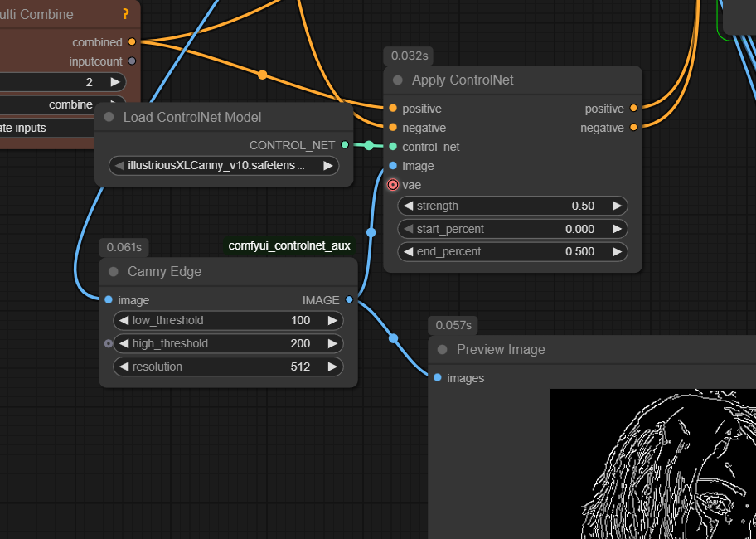Click the Apply ControlNet positive output socket
The height and width of the screenshot is (539, 756).
click(633, 109)
